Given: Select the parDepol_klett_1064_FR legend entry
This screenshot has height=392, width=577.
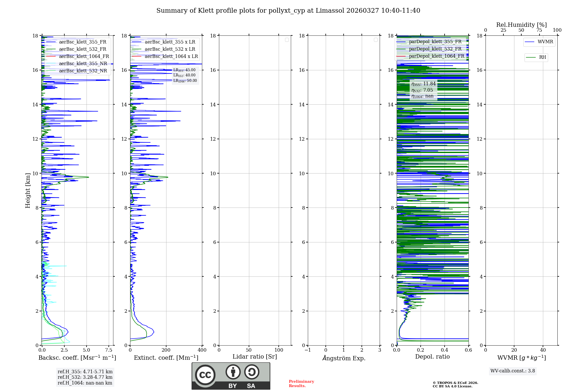Looking at the screenshot, I should 436,56.
